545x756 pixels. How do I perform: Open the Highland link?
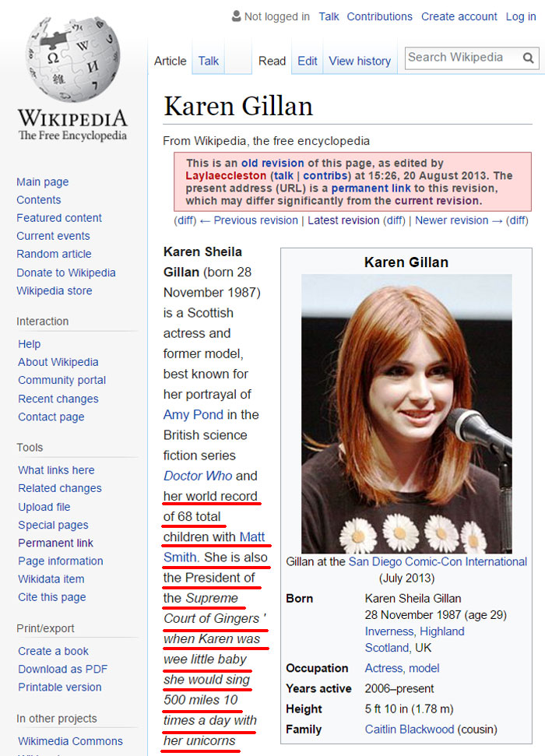442,631
